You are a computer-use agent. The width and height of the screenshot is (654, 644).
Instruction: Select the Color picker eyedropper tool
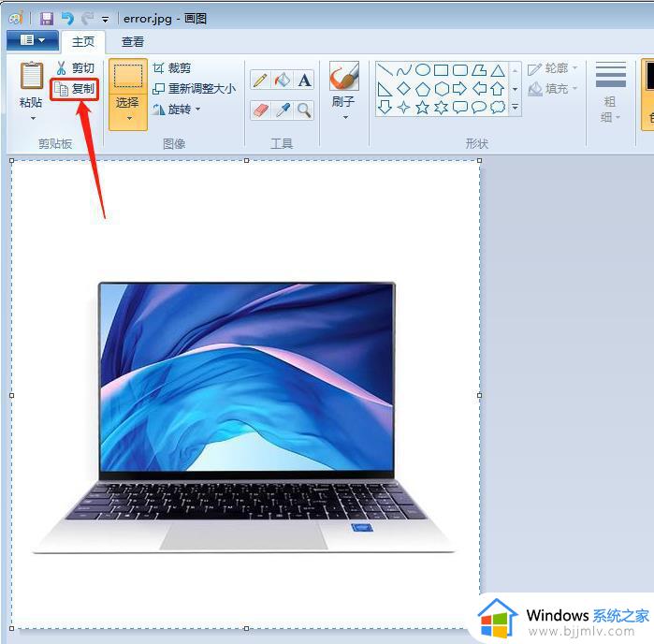pyautogui.click(x=283, y=110)
